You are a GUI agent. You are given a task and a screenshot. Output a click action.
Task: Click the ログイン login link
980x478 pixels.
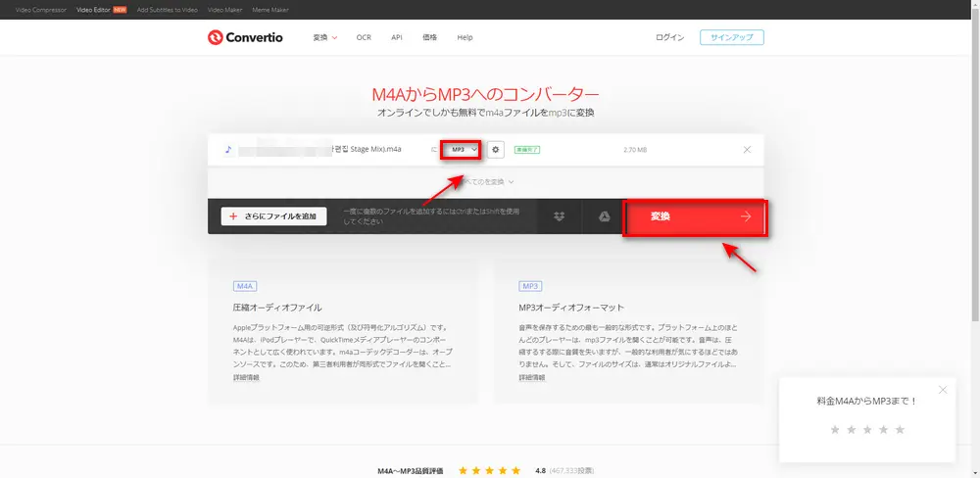pos(669,37)
